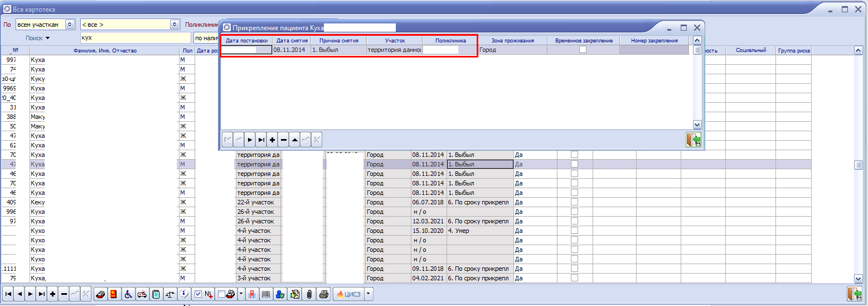The height and width of the screenshot is (306, 868).
Task: Click the red passport book icon
Action: 113,294
